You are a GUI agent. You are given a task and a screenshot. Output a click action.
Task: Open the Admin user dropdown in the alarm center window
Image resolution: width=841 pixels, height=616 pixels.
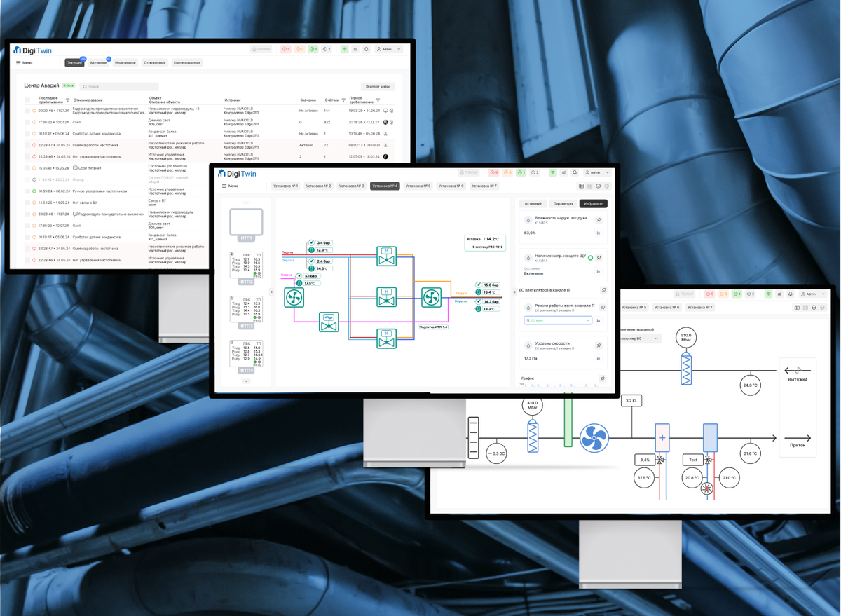[389, 50]
